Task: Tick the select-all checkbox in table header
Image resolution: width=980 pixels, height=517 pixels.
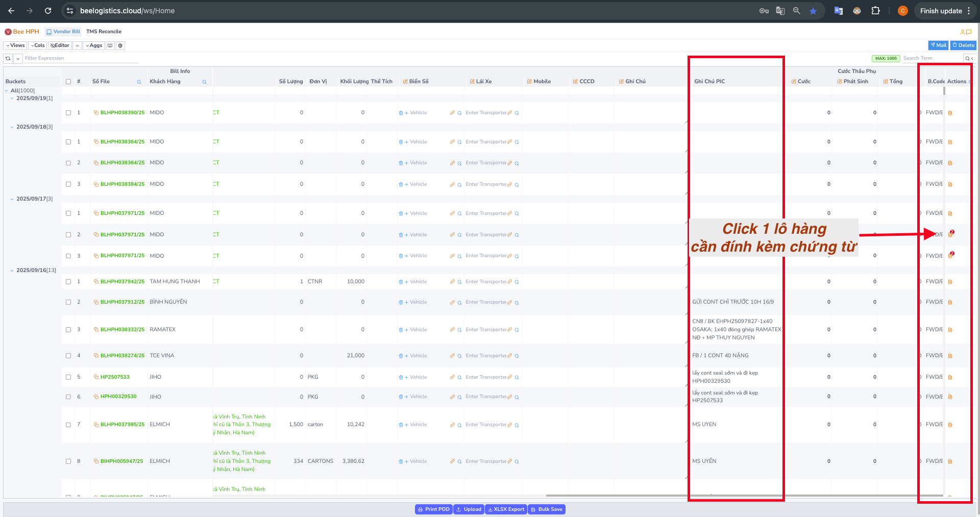Action: point(68,82)
